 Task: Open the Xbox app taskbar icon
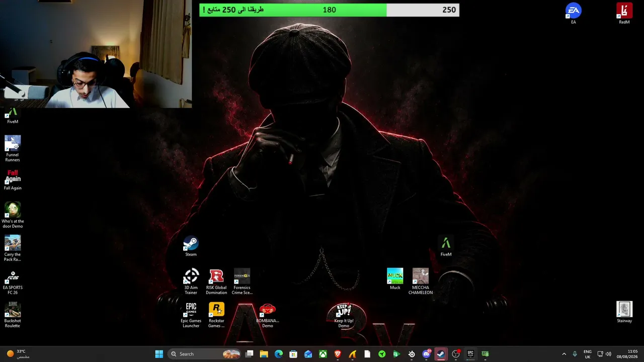pos(323,354)
